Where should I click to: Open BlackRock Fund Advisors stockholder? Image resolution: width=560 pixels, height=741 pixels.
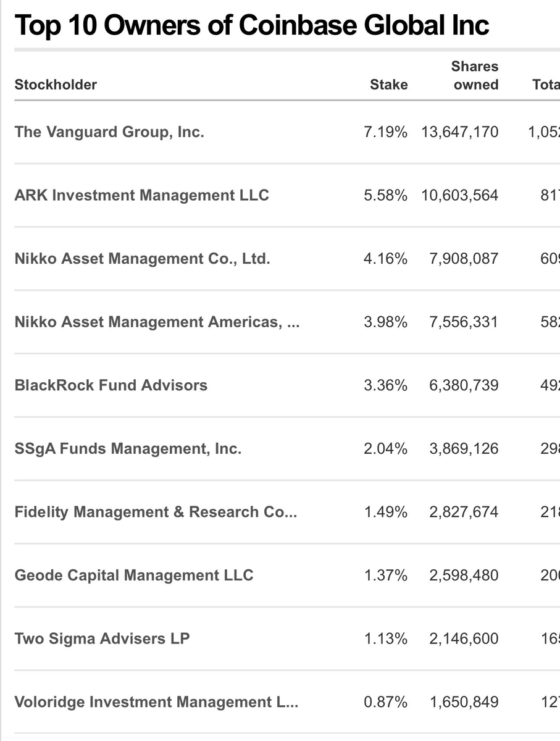click(x=111, y=385)
